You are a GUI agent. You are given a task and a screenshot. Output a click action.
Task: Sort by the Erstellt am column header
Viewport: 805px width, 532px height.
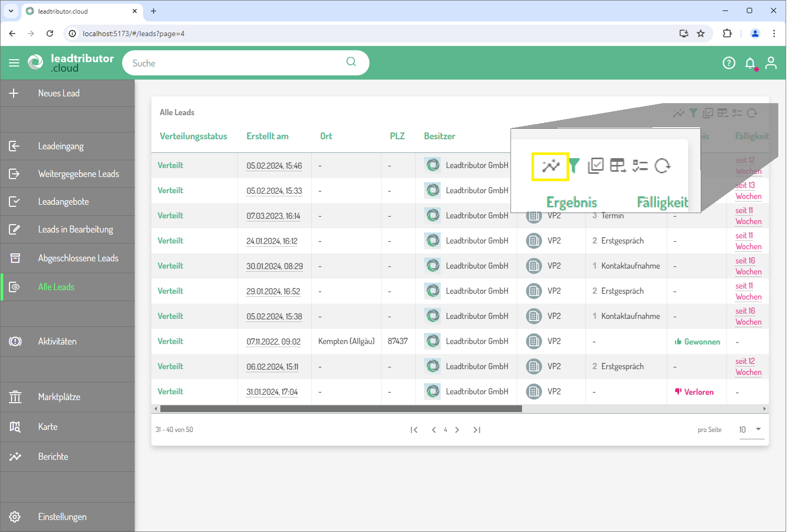(x=267, y=136)
